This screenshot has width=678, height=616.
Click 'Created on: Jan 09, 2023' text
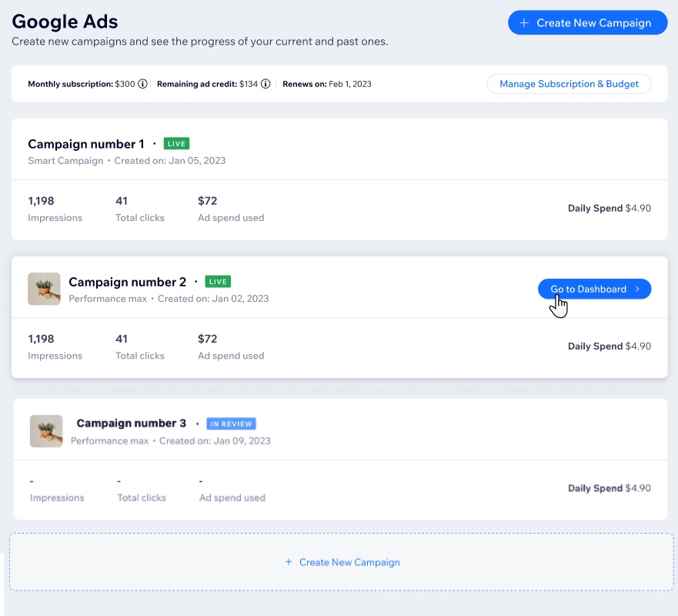point(215,440)
